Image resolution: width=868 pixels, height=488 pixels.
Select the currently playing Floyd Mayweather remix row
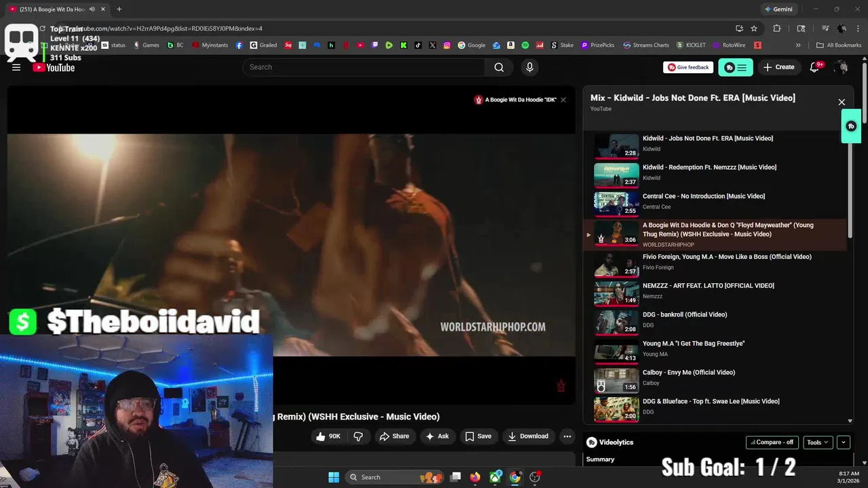click(x=716, y=235)
